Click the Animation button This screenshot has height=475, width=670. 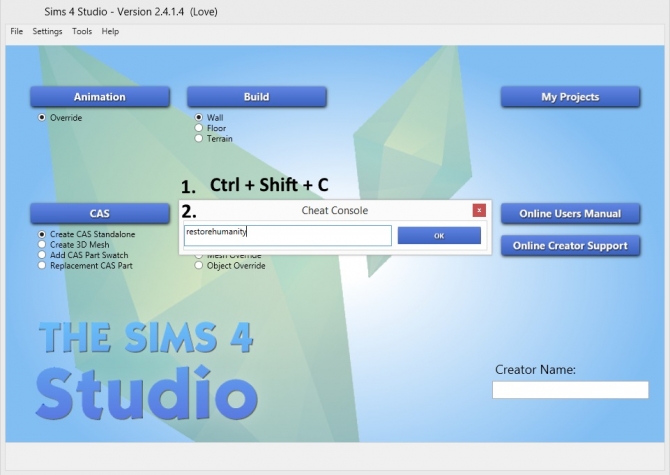click(100, 97)
